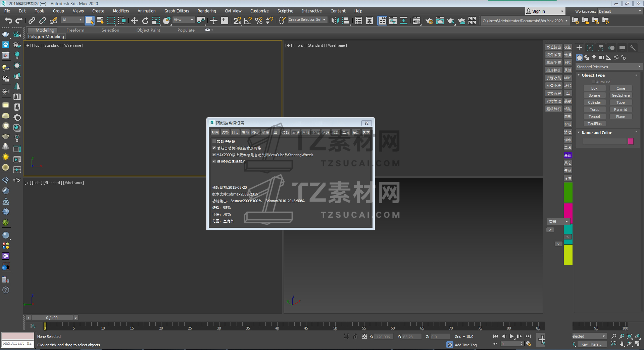Click the Teapot primitive button
The image size is (644, 350).
pos(594,117)
